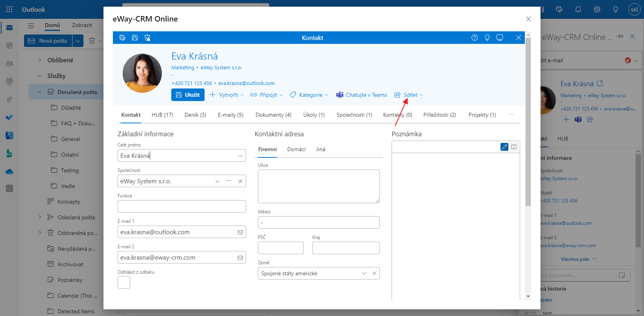Open the Vytvořit dropdown
The width and height of the screenshot is (644, 316).
click(227, 95)
